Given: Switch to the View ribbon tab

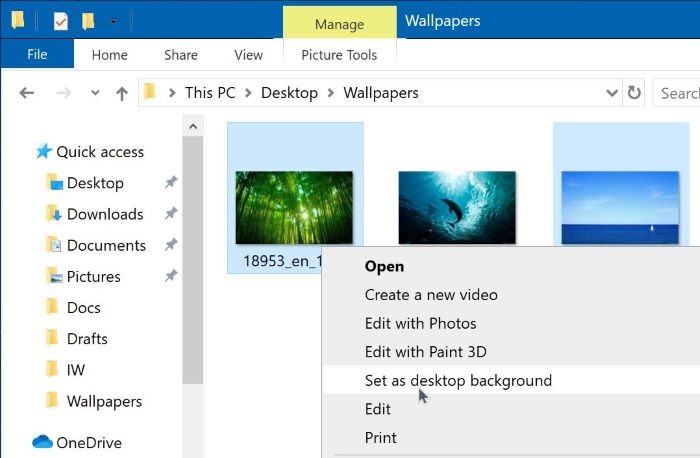Looking at the screenshot, I should (x=248, y=55).
